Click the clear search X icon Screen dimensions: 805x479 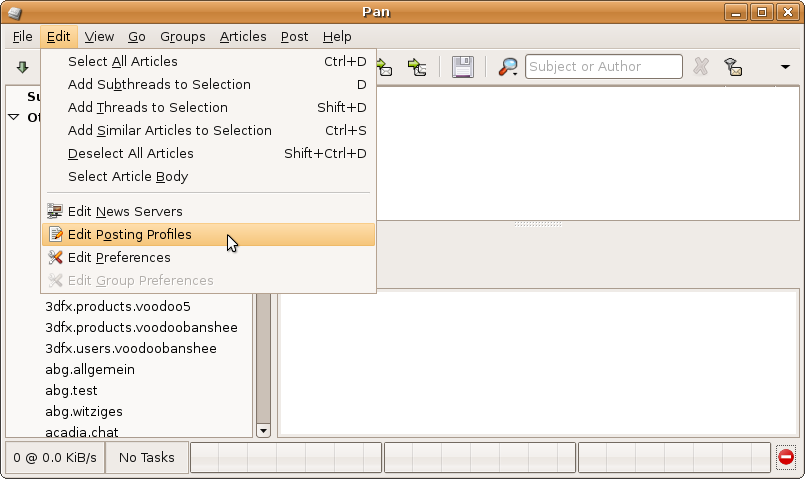[x=701, y=67]
